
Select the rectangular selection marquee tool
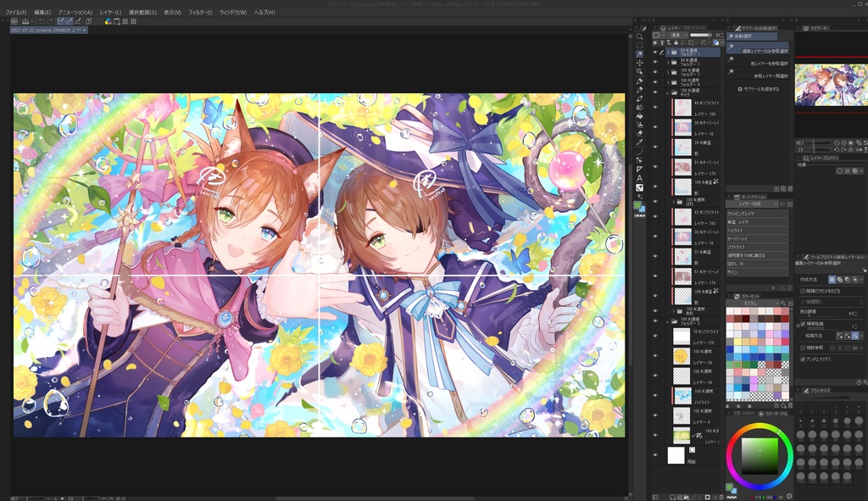tap(639, 46)
